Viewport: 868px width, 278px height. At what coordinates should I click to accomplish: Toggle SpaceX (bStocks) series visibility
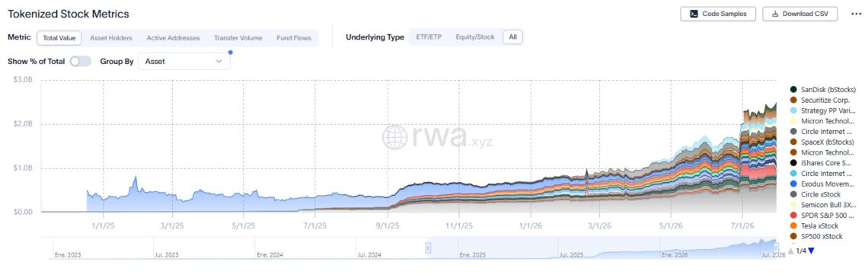coord(822,142)
